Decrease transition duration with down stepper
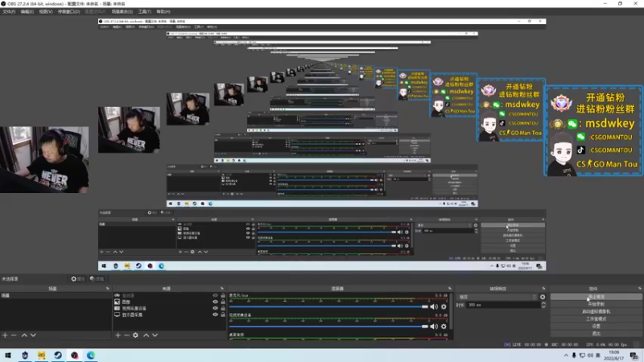644x362 pixels. pyautogui.click(x=543, y=306)
